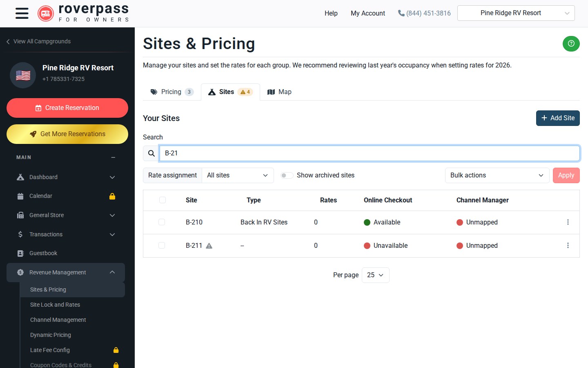Switch to the Map tab
588x368 pixels.
tap(279, 92)
